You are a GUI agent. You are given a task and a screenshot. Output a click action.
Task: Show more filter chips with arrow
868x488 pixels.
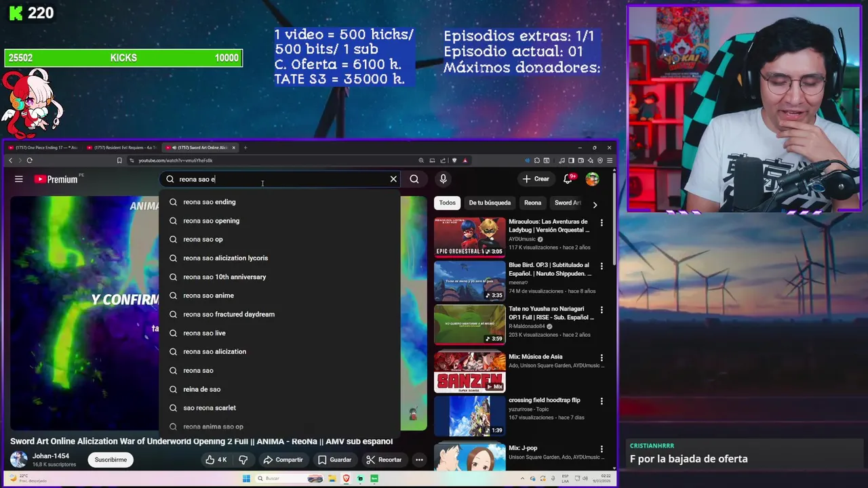595,204
